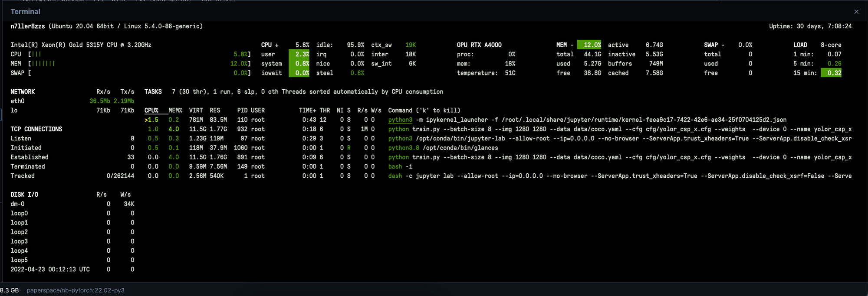Click the MEM% column header
This screenshot has width=868, height=296.
(x=175, y=111)
